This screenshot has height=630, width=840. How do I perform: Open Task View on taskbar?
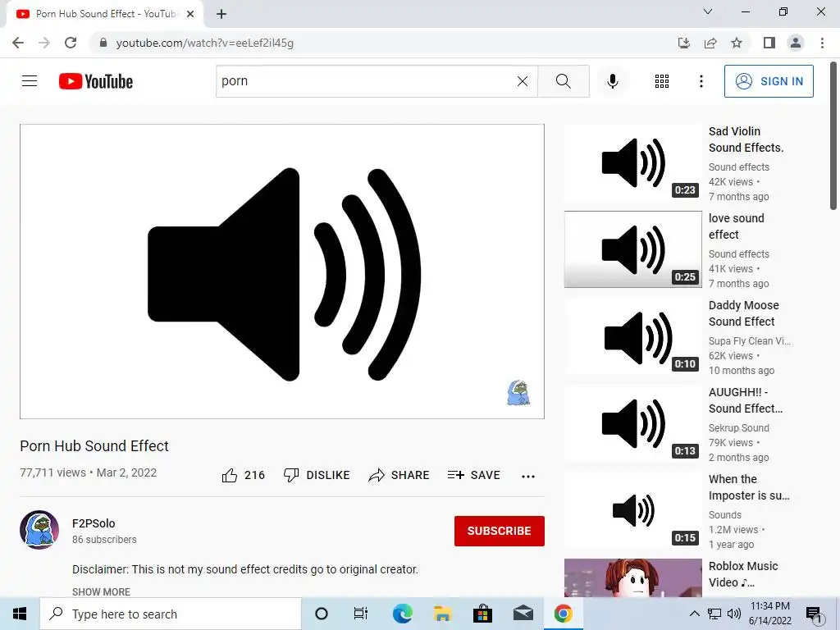coord(361,614)
